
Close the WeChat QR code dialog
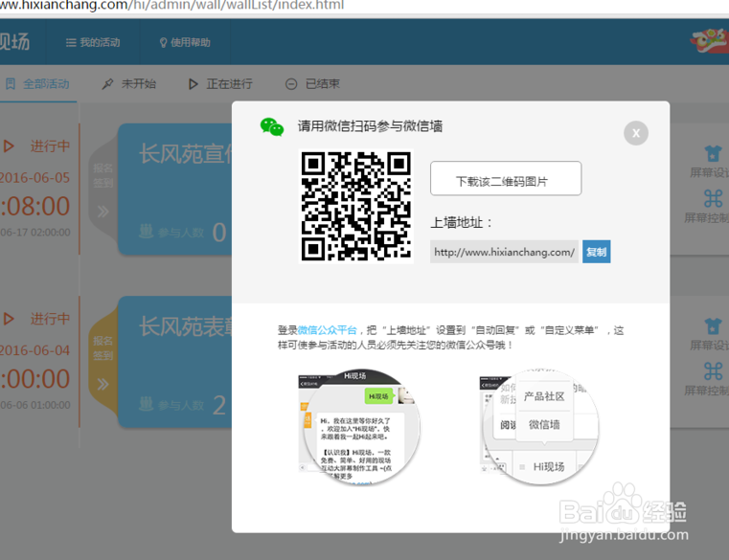(x=635, y=133)
